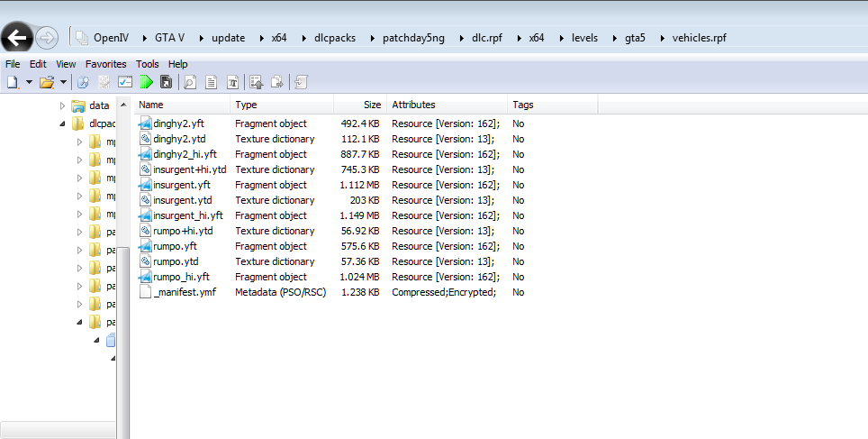Viewport: 868px width, 439px height.
Task: Select the data folder in the tree
Action: (99, 105)
